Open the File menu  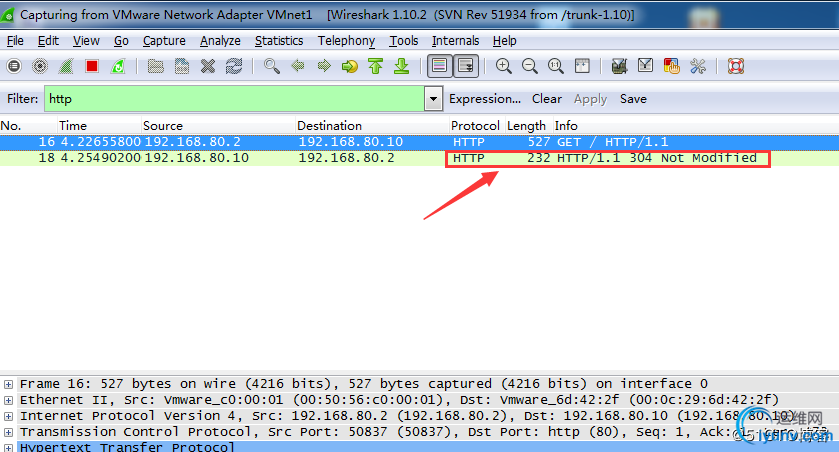(15, 41)
